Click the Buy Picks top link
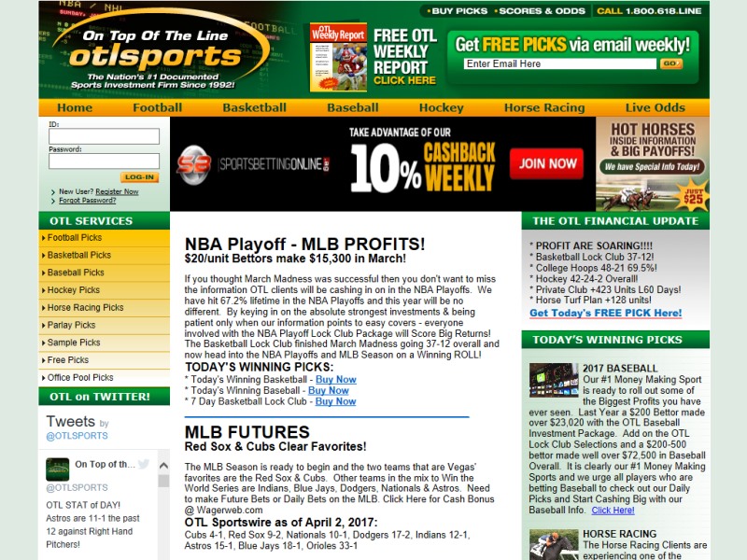Image resolution: width=747 pixels, height=560 pixels. 458,11
